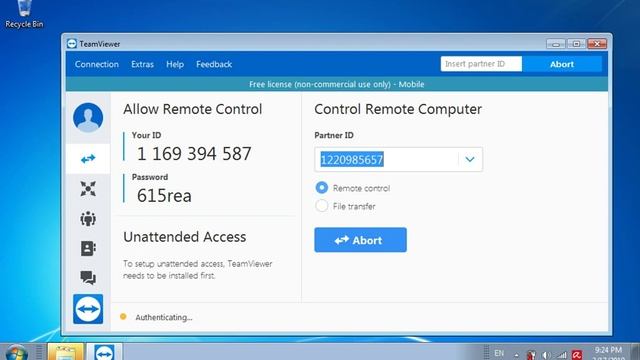Open the Feedback menu
The width and height of the screenshot is (640, 360).
[214, 64]
